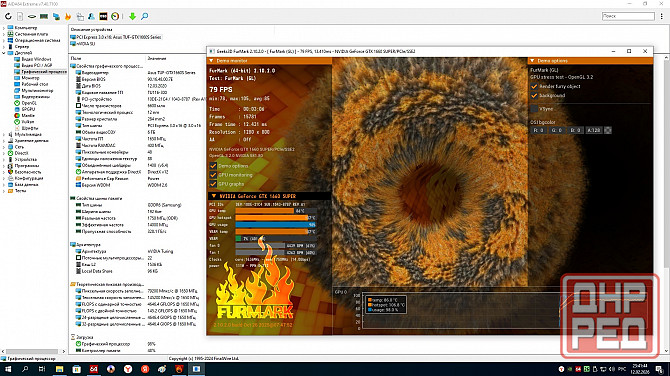The image size is (670, 376).
Task: Select Рабочий стол tree item
Action: pos(35,84)
